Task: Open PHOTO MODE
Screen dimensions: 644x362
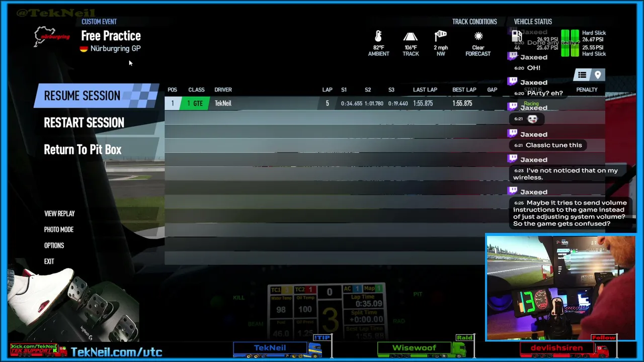Action: tap(59, 230)
